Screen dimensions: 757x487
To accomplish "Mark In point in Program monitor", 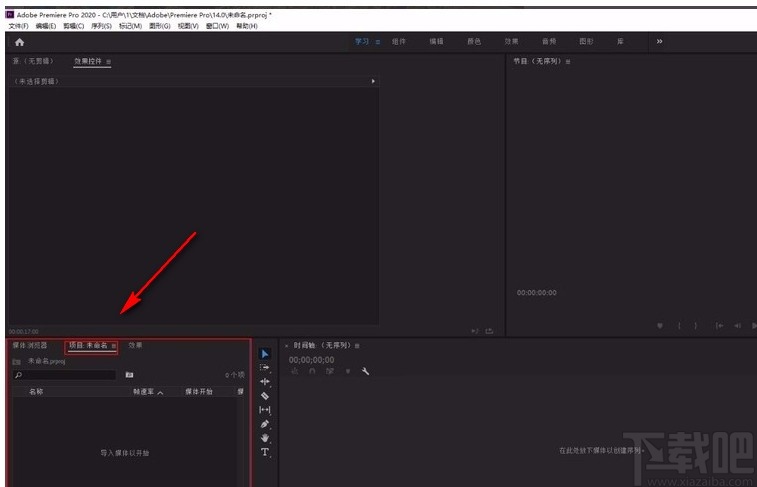I will point(679,326).
